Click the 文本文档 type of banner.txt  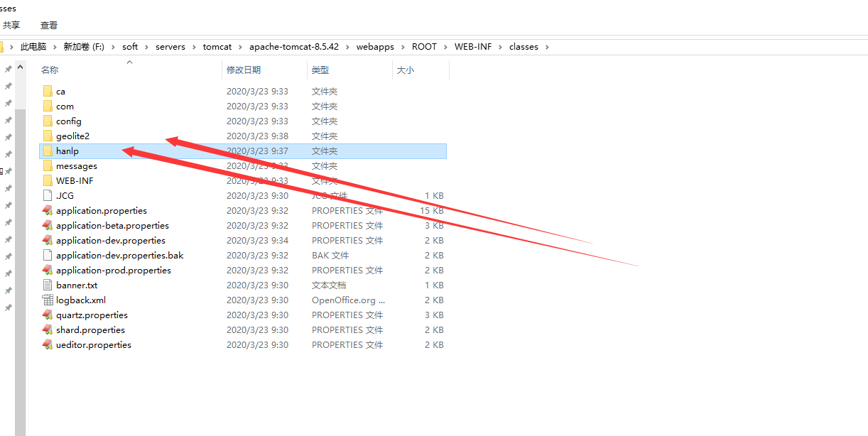pos(329,285)
